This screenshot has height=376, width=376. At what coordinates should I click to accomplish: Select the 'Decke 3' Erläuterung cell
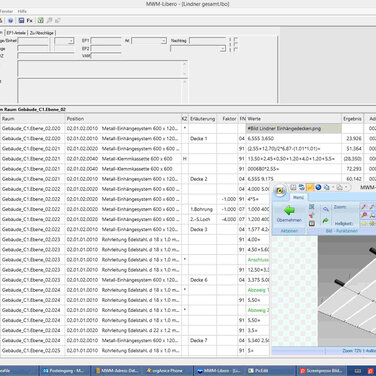pos(202,229)
